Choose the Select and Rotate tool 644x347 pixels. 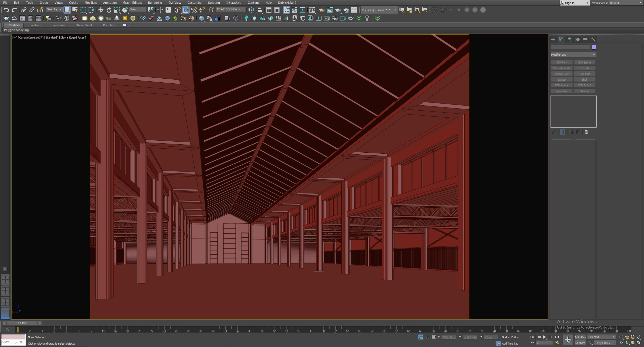109,10
